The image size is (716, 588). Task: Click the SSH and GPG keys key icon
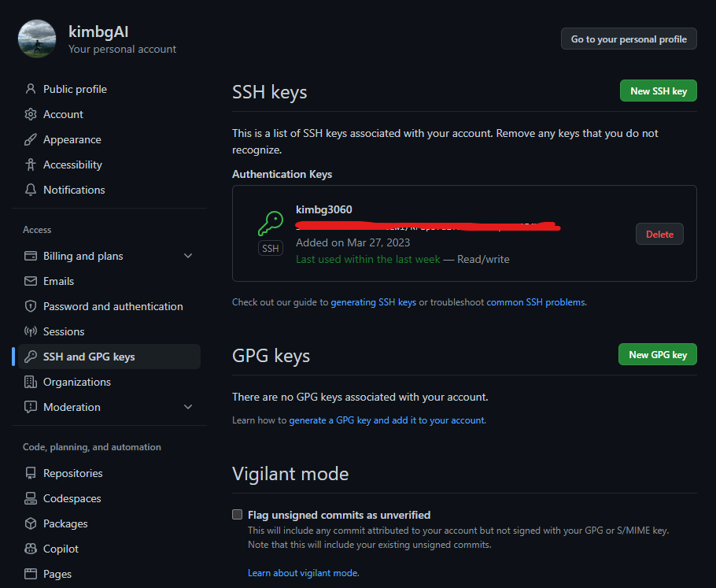click(31, 357)
